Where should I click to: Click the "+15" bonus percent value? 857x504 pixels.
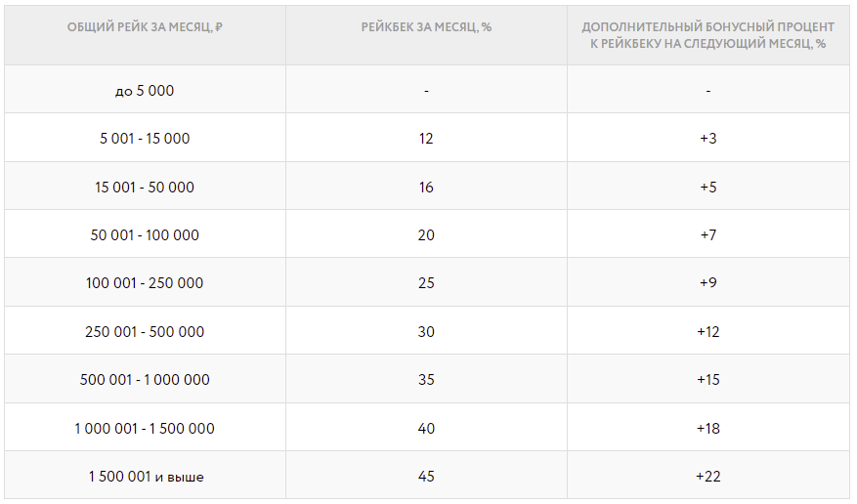(707, 380)
